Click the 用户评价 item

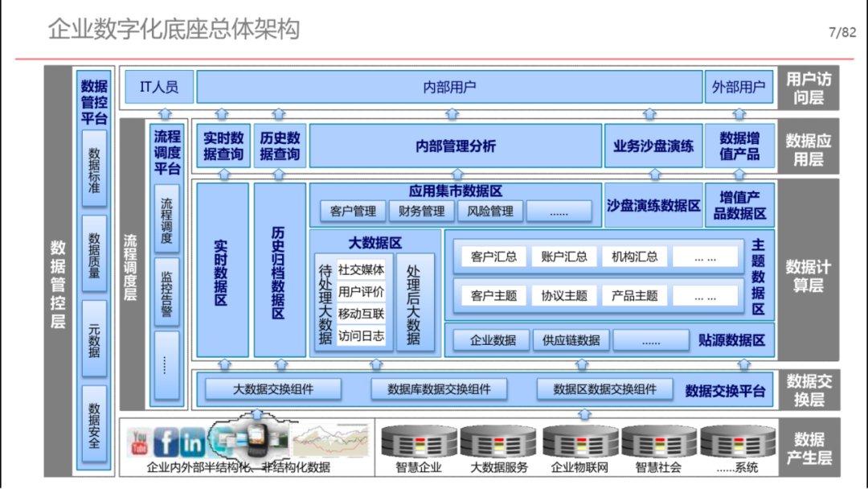click(361, 292)
